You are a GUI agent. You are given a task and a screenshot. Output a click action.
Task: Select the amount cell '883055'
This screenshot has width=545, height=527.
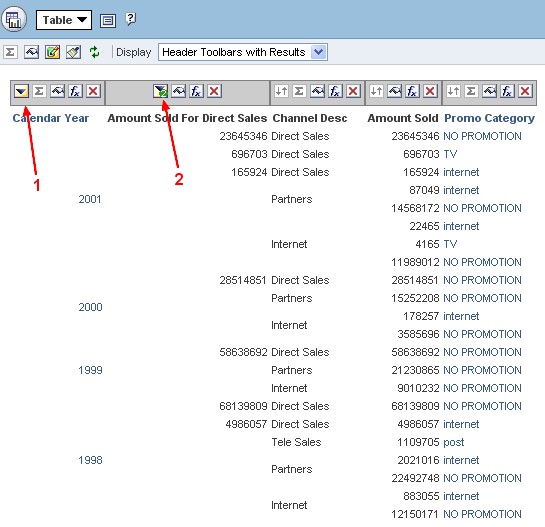(421, 496)
